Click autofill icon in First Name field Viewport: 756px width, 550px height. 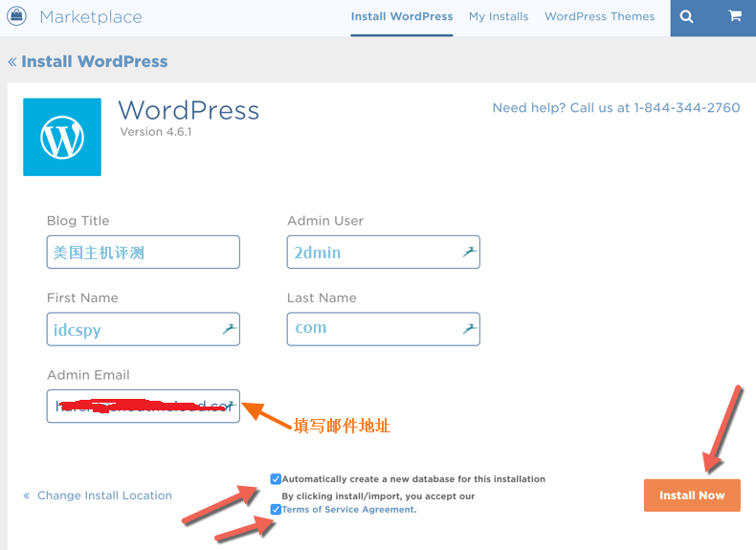(230, 328)
